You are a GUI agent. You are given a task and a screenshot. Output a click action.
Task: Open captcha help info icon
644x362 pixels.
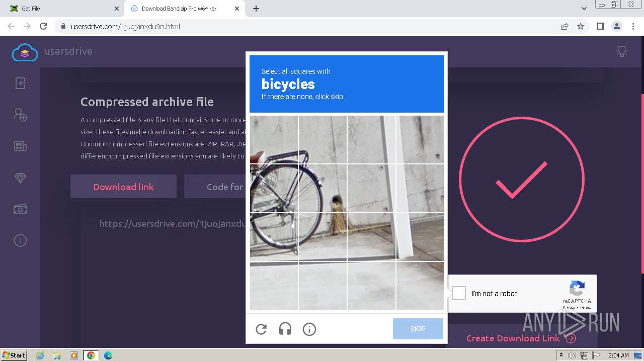tap(309, 329)
